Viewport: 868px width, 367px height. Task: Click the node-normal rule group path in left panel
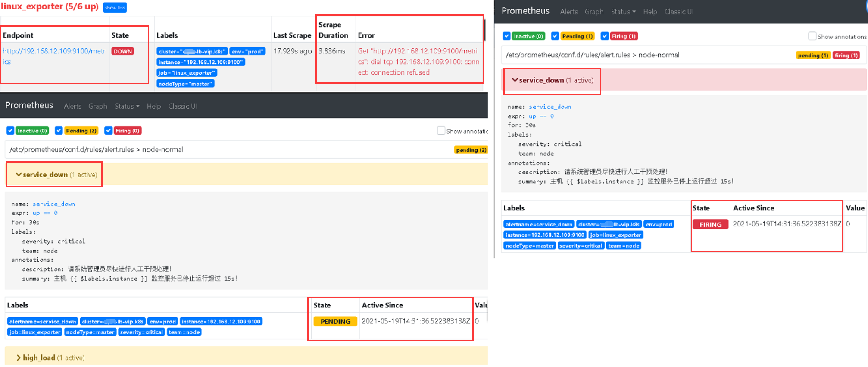(x=97, y=149)
